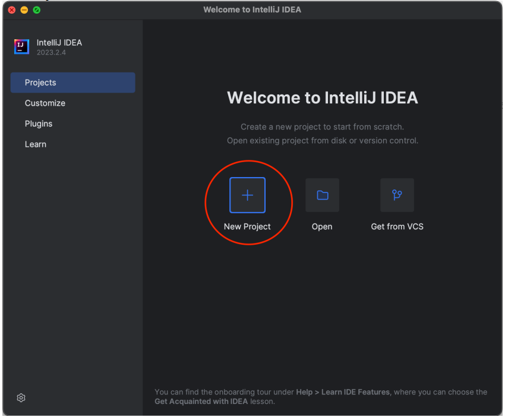Viewport: 508px width, 420px height.
Task: Maximize the window with the green button
Action: click(x=37, y=10)
